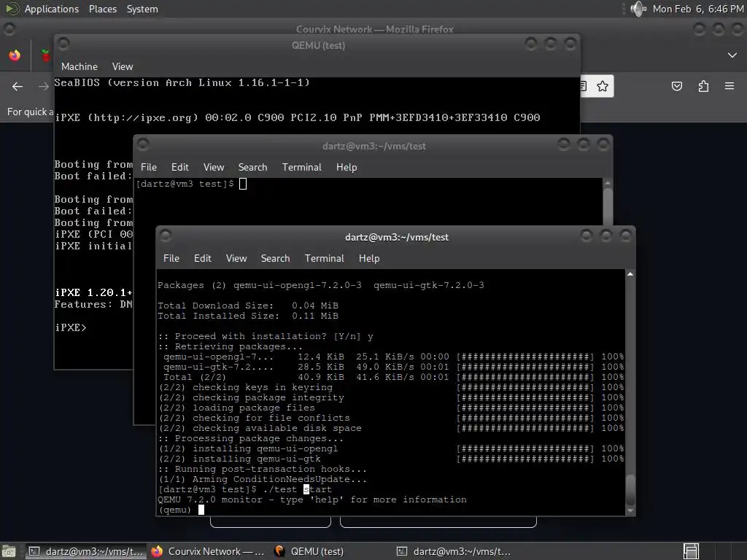Click the (qemu) monitor prompt line
The height and width of the screenshot is (560, 747).
[181, 510]
